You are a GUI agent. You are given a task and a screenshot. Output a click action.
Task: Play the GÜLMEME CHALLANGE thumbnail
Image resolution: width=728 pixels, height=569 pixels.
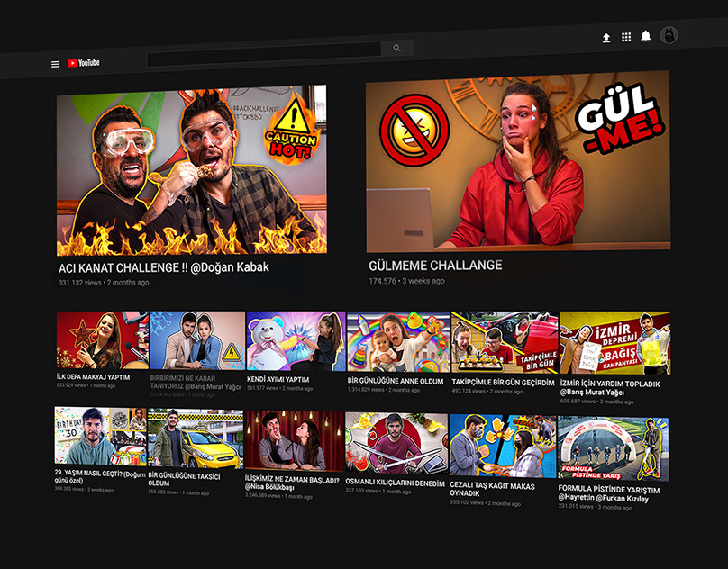(x=518, y=161)
